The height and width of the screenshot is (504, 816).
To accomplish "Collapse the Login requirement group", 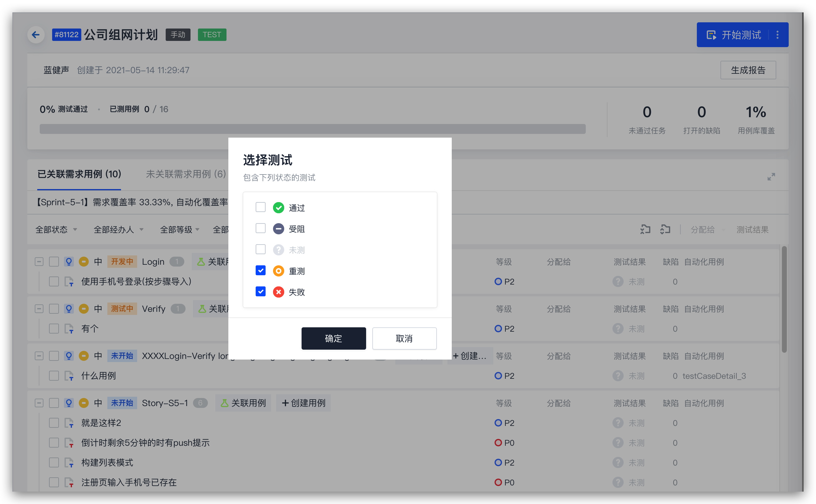I will [39, 262].
